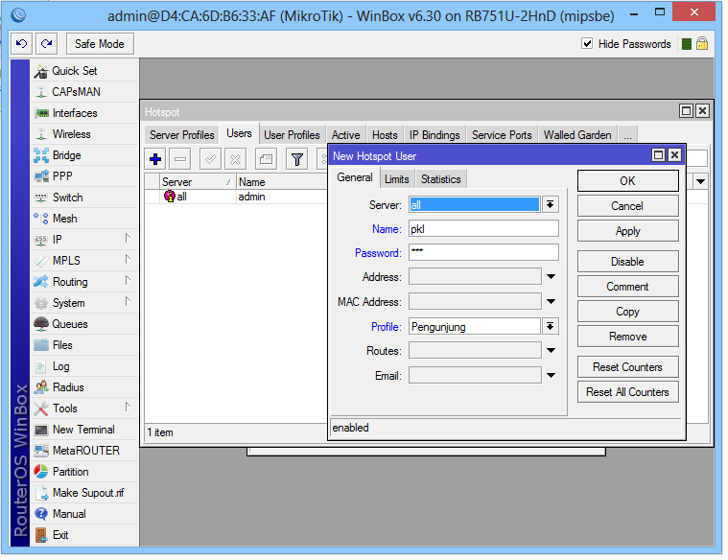Open Files in sidebar
728x560 pixels.
tap(85, 345)
